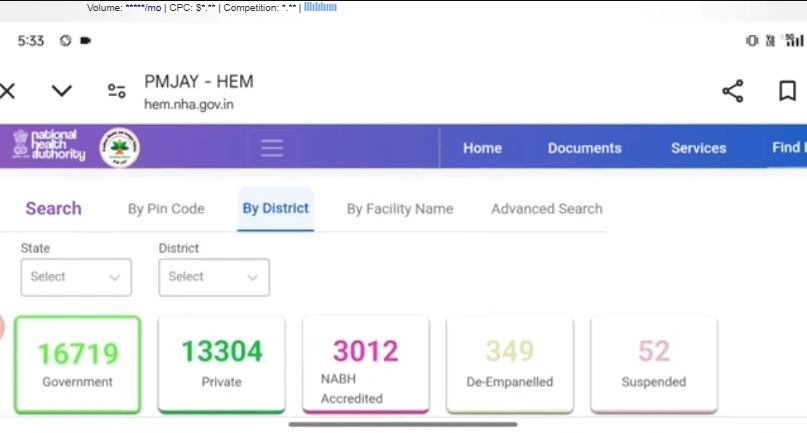This screenshot has height=433, width=807.
Task: Open Services menu item
Action: pos(698,148)
